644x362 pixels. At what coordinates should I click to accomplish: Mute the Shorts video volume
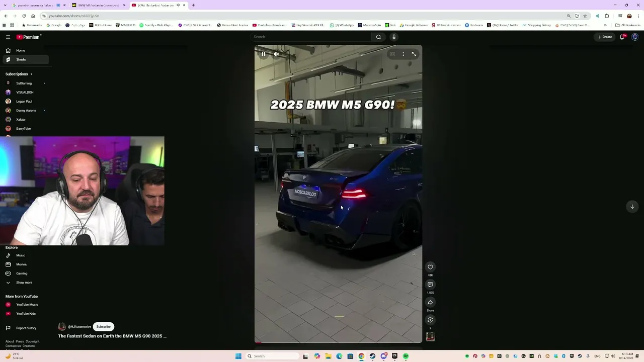pyautogui.click(x=276, y=54)
